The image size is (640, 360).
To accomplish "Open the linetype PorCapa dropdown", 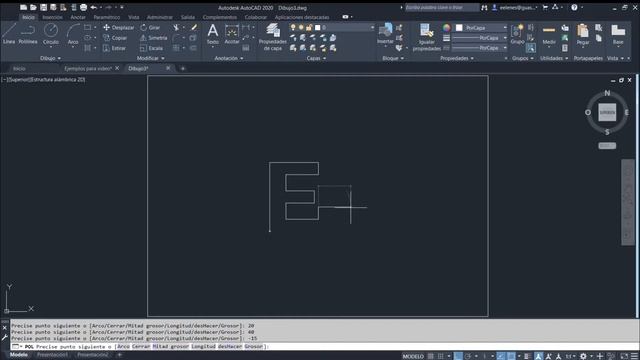I will click(x=479, y=48).
